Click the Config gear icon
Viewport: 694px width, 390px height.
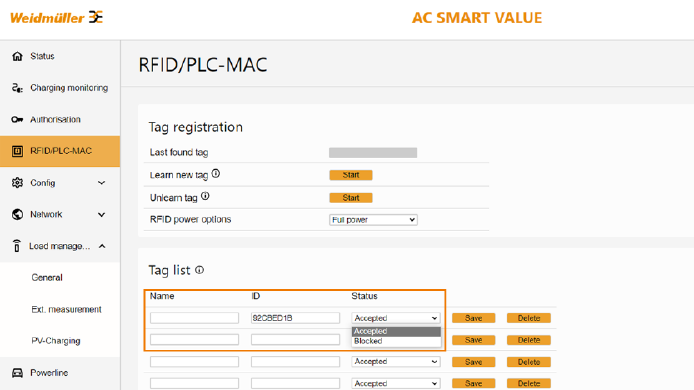point(17,183)
